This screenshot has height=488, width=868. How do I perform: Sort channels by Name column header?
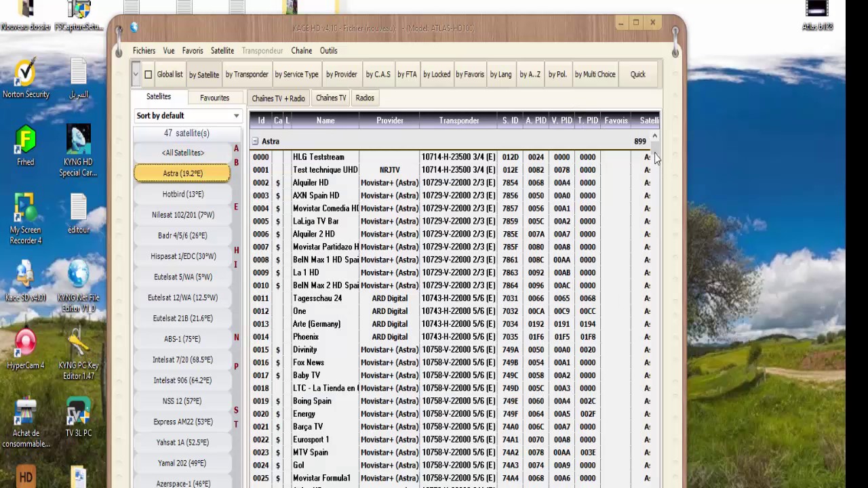(x=325, y=121)
